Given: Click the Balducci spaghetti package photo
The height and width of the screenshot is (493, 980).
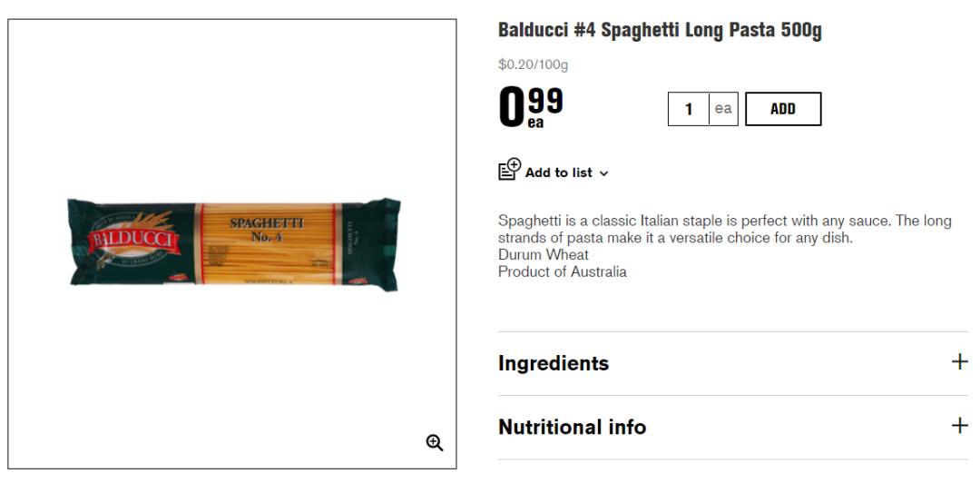Looking at the screenshot, I should pyautogui.click(x=233, y=244).
